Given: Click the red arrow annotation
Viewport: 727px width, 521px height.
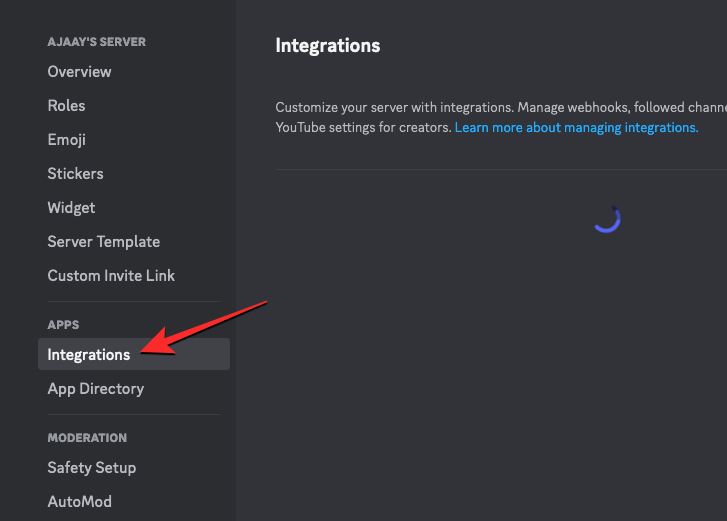Looking at the screenshot, I should click(205, 325).
